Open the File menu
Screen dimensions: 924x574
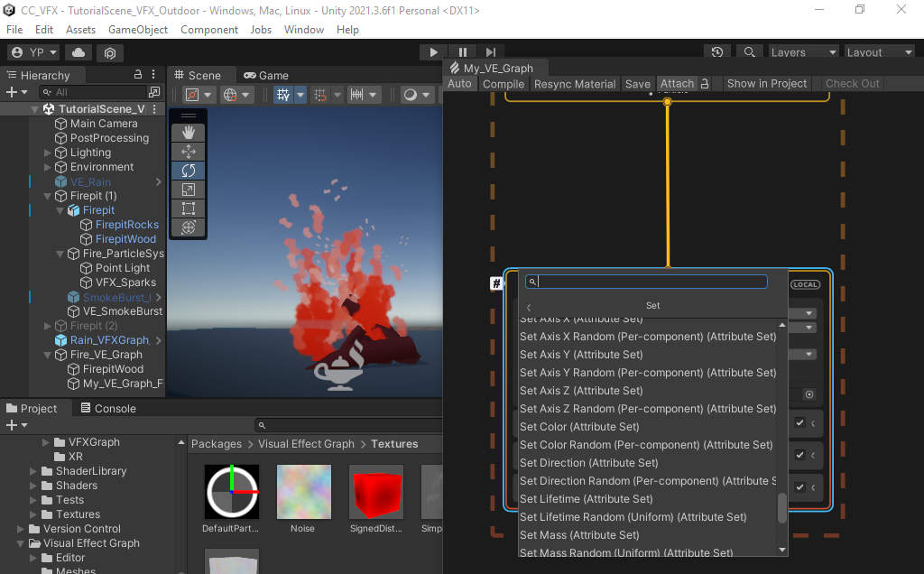tap(14, 30)
